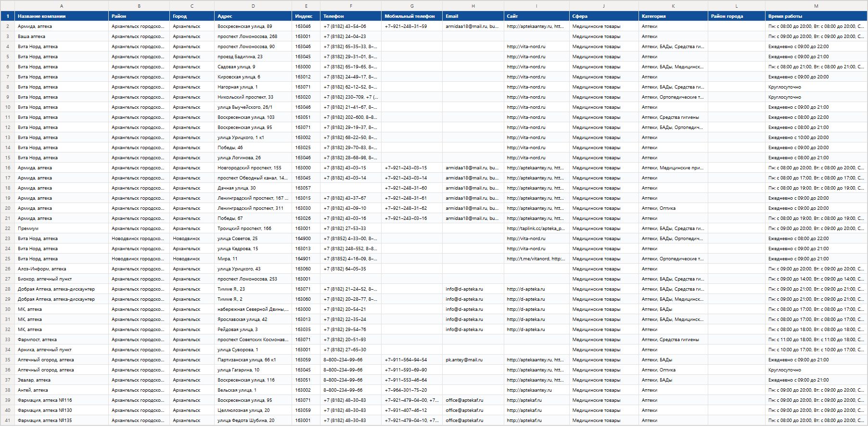Viewport: 868px width, 434px height.
Task: Select mobile cell '+7–964–301–75–20'
Action: (x=412, y=390)
